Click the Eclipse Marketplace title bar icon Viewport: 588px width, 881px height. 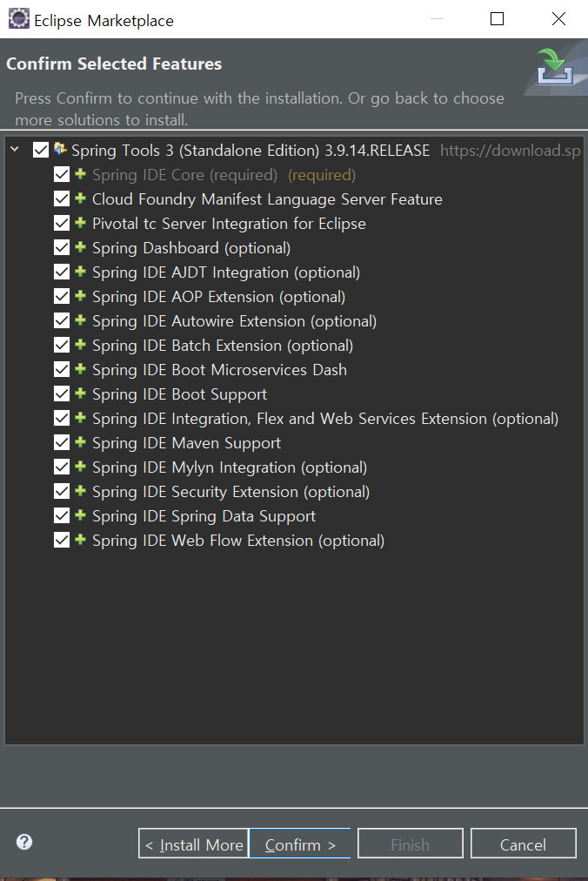[x=18, y=18]
